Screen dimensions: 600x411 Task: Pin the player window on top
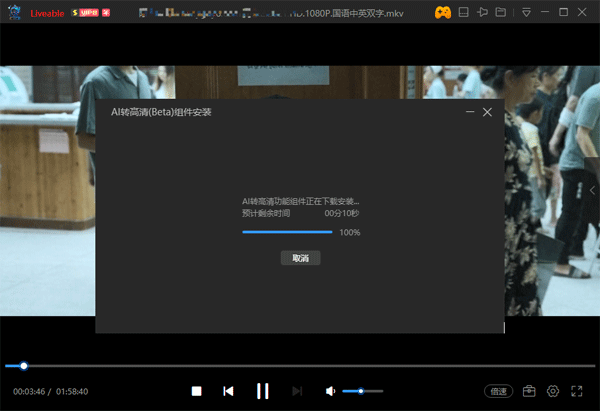click(x=482, y=12)
